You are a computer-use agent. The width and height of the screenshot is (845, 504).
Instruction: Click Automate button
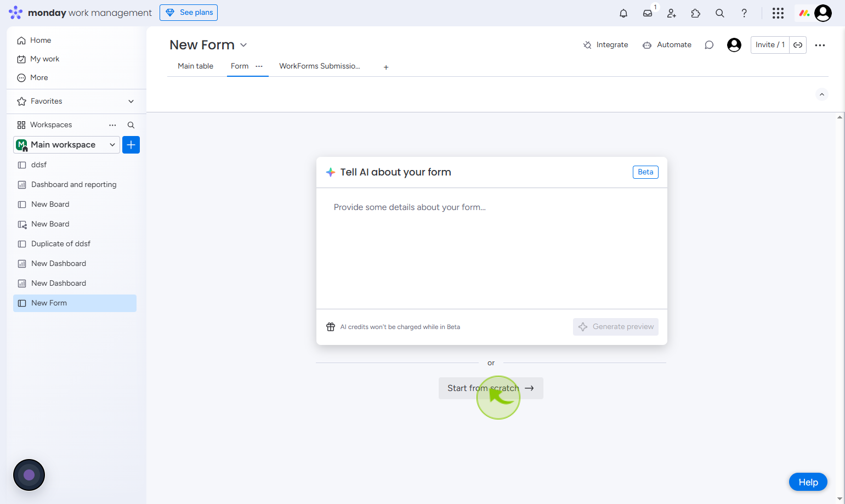667,45
